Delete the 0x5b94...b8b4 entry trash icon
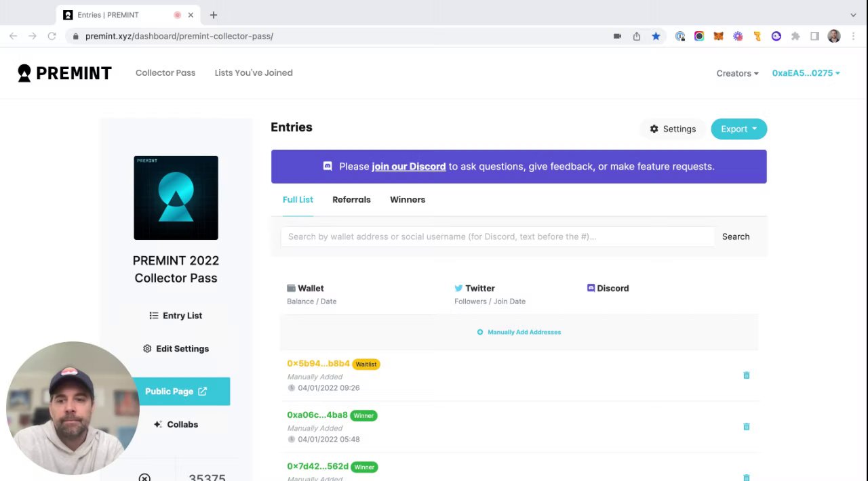Image resolution: width=868 pixels, height=481 pixels. click(x=746, y=375)
